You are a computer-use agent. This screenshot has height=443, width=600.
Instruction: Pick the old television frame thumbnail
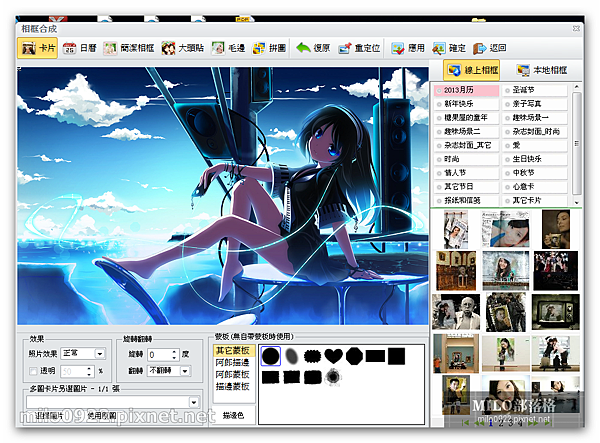(x=556, y=312)
